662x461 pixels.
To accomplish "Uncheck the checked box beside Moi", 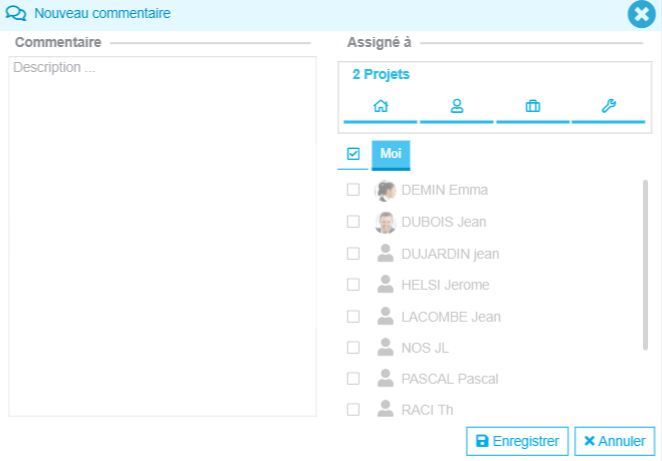I will coord(353,154).
